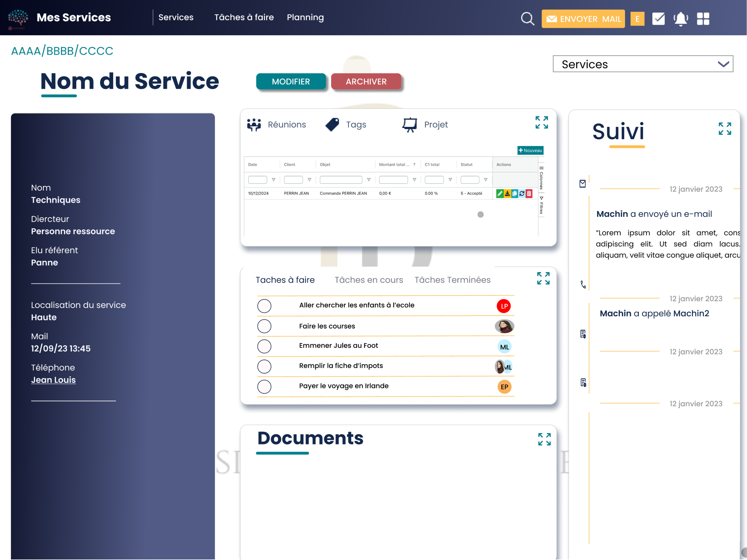Click the red trash delete action icon
Screen dimensions: 747x560
coord(529,193)
